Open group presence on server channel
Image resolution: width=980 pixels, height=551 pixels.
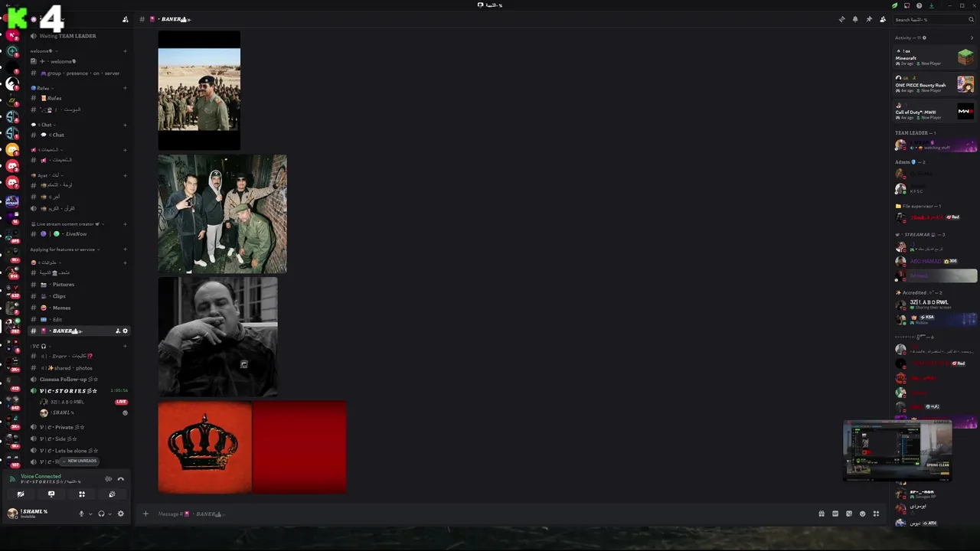(x=79, y=73)
